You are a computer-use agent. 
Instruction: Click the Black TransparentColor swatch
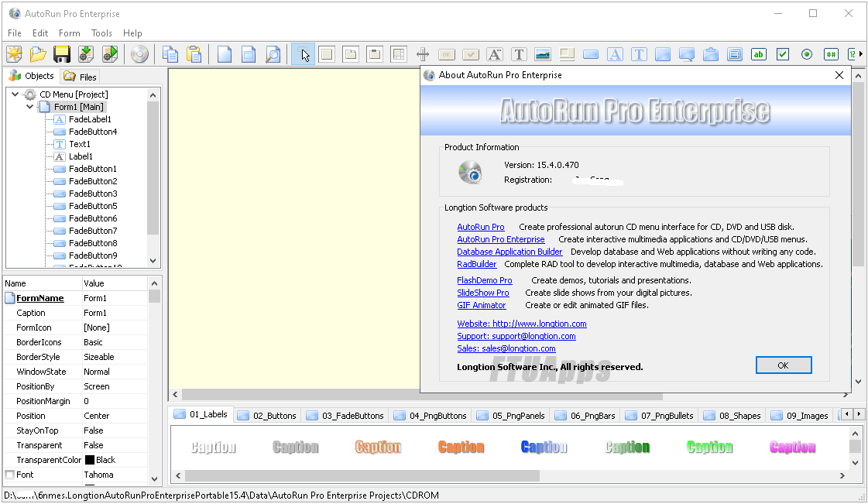pos(89,460)
